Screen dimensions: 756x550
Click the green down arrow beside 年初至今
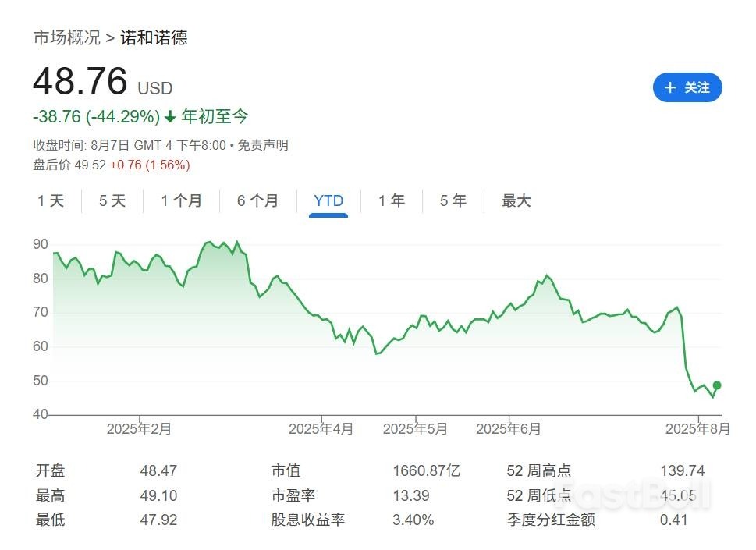click(169, 117)
